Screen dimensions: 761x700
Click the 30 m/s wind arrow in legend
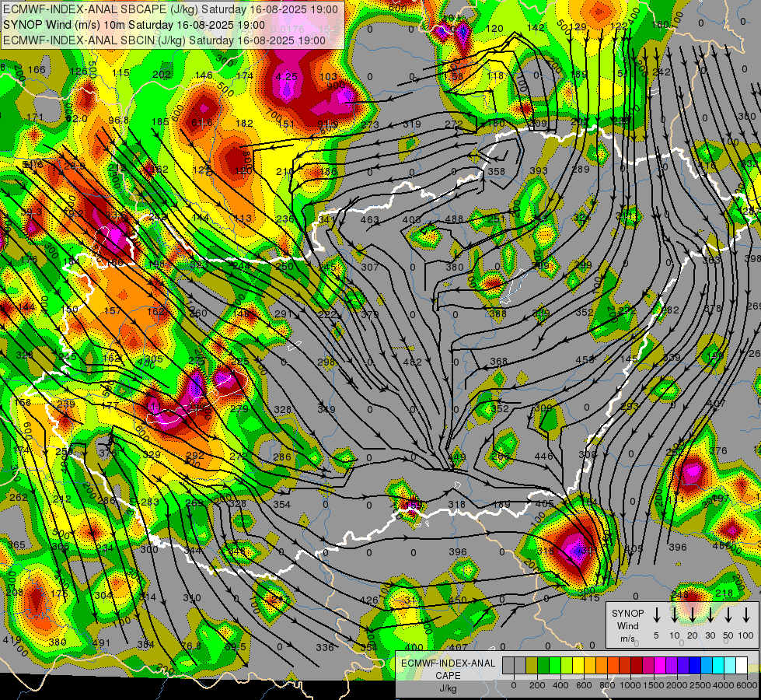pyautogui.click(x=710, y=614)
